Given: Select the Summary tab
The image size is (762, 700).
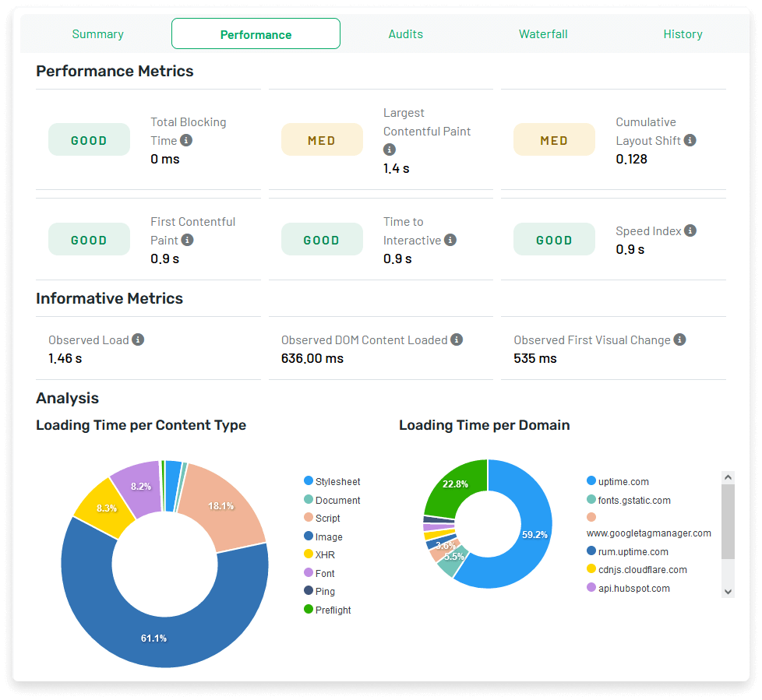Looking at the screenshot, I should pyautogui.click(x=97, y=34).
